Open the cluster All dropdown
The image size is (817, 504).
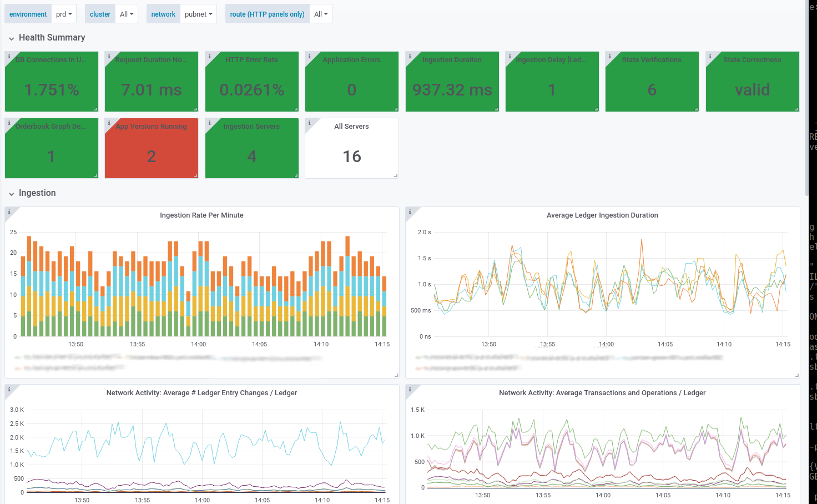click(x=127, y=14)
